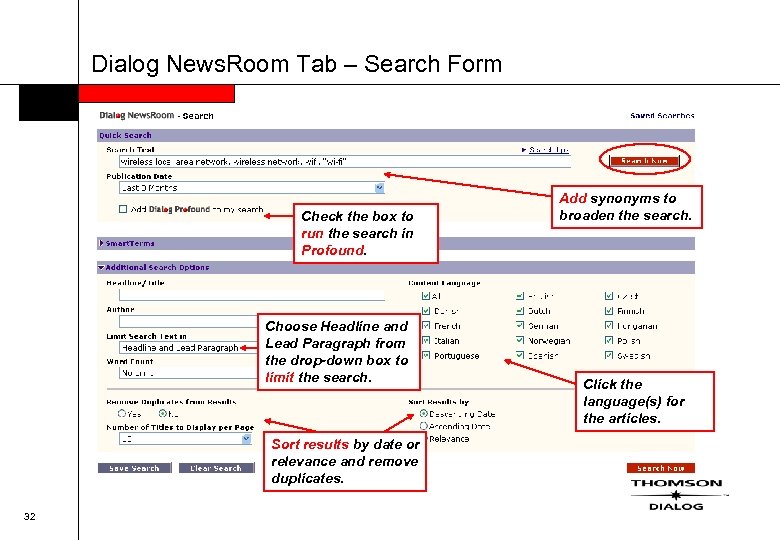Open the Saved Searches link
Screen dimensions: 780x540
point(662,115)
